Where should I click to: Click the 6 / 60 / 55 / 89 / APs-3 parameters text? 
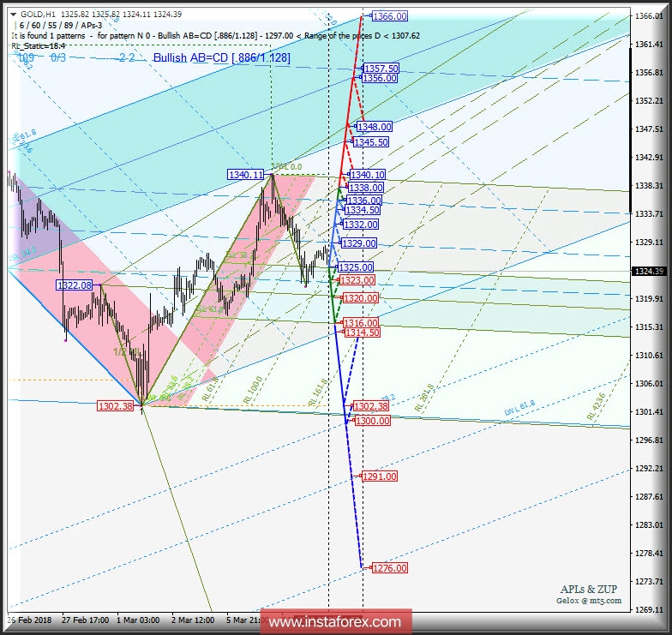tap(60, 26)
